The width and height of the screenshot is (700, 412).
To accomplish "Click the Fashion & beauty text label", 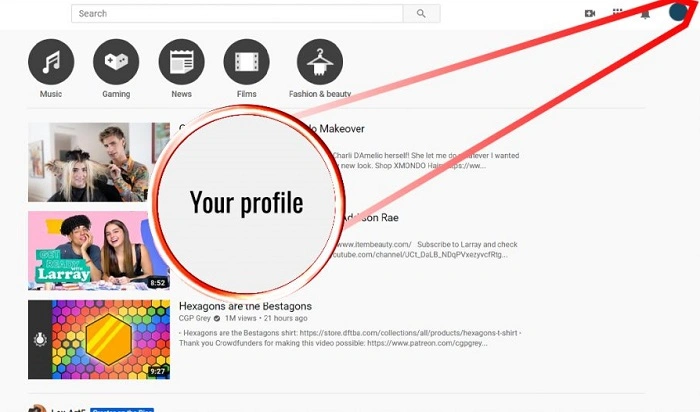I will click(320, 94).
